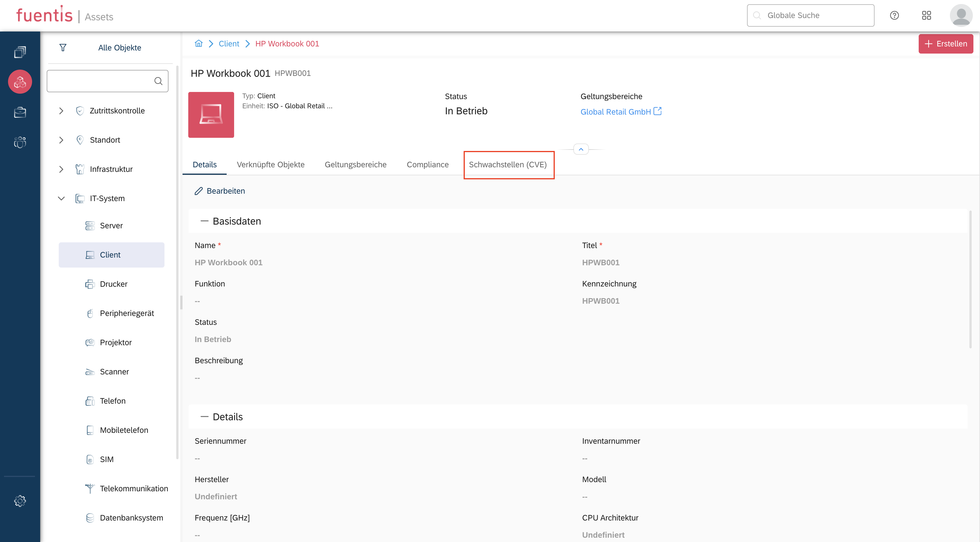
Task: Collapse the header panel with chevron up
Action: click(581, 150)
